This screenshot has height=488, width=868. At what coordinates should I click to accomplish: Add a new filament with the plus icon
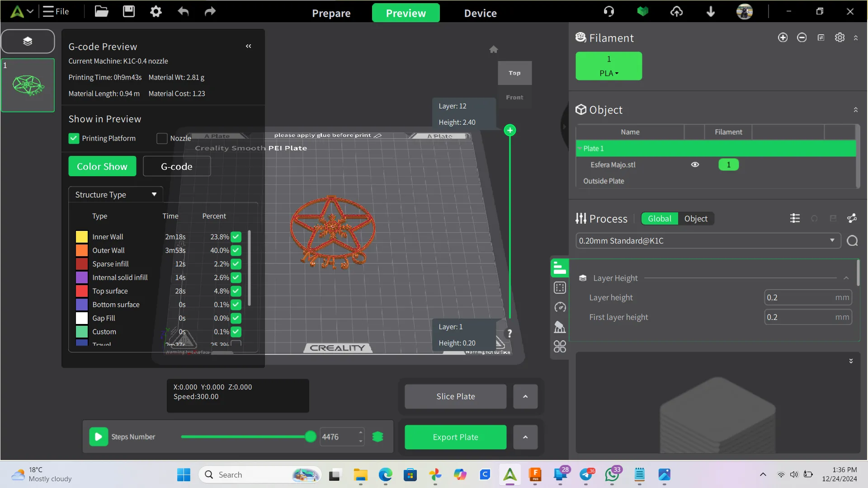click(783, 38)
